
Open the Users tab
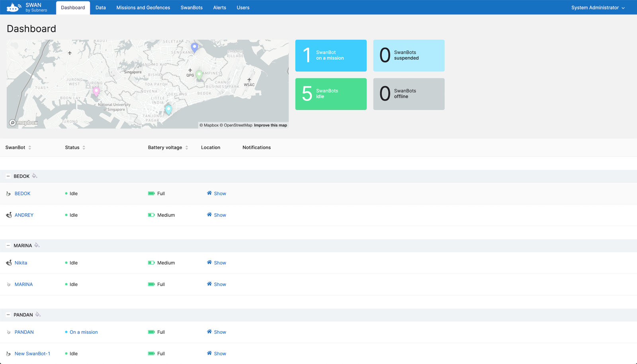(243, 8)
